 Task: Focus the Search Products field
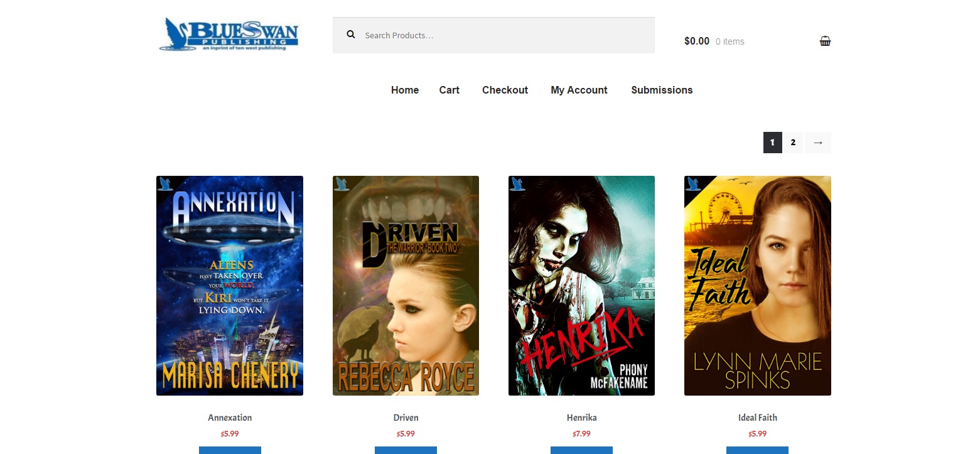[x=493, y=35]
